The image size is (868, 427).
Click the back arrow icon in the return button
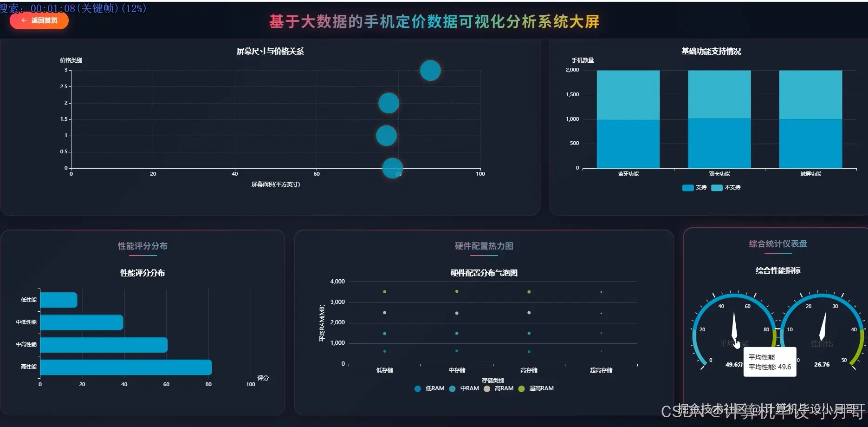pyautogui.click(x=23, y=20)
